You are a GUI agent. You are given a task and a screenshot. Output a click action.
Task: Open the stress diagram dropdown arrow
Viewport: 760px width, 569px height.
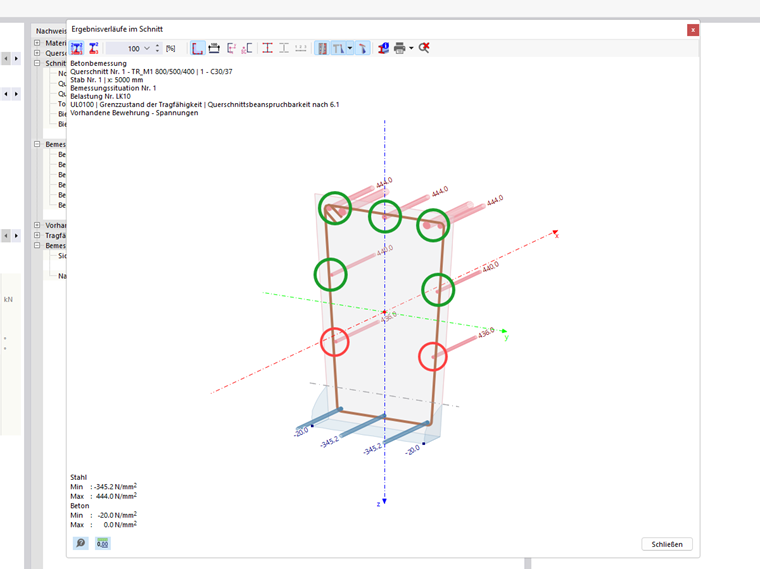coord(349,48)
